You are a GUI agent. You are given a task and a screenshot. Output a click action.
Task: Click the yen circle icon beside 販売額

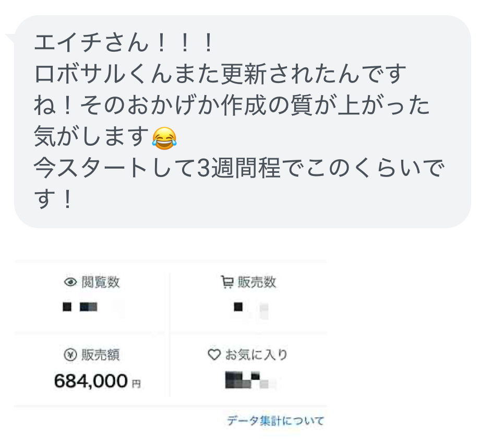click(69, 355)
